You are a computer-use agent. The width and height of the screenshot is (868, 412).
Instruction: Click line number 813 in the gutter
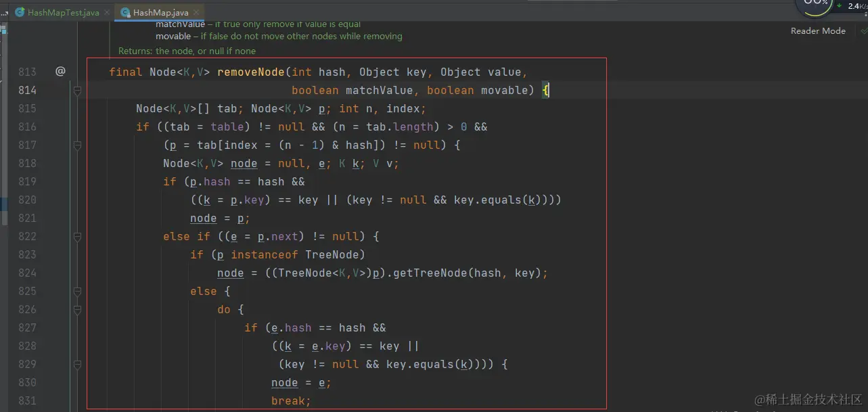click(x=28, y=72)
